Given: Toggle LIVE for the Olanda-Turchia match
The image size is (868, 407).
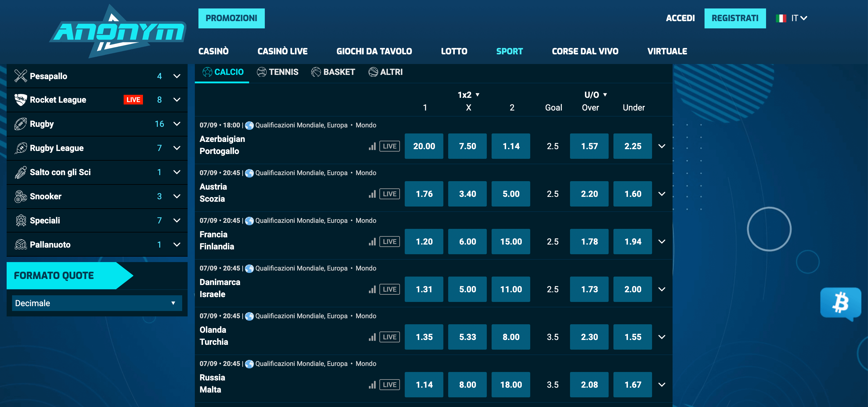Looking at the screenshot, I should click(x=389, y=337).
